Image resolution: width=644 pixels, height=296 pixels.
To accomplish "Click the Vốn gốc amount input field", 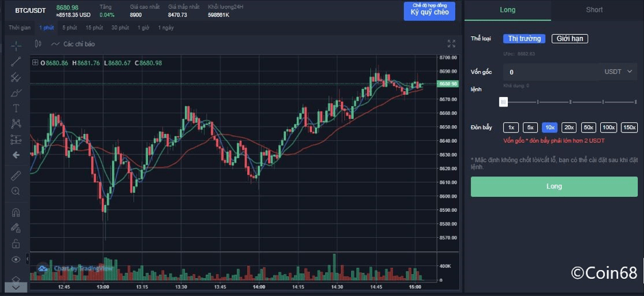I will (x=551, y=72).
